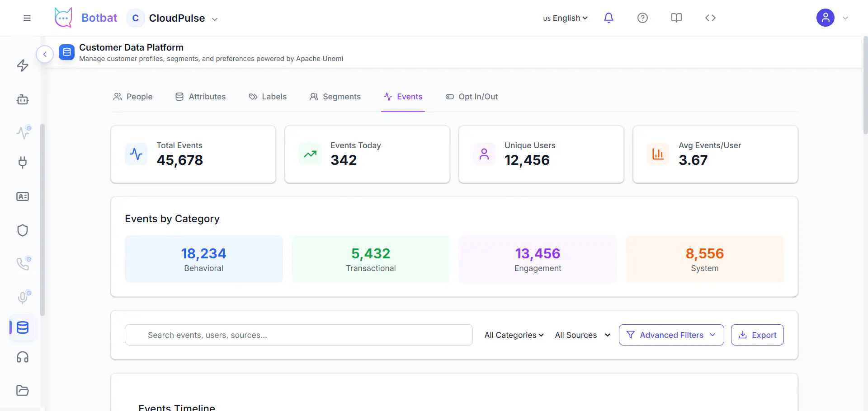Switch to the People tab
This screenshot has width=868, height=411.
coord(133,97)
